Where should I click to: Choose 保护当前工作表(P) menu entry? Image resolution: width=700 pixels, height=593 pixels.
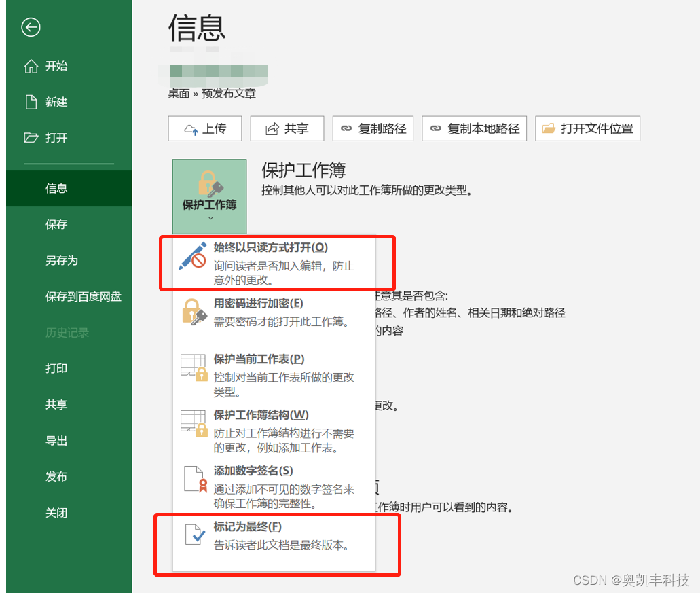(x=274, y=375)
